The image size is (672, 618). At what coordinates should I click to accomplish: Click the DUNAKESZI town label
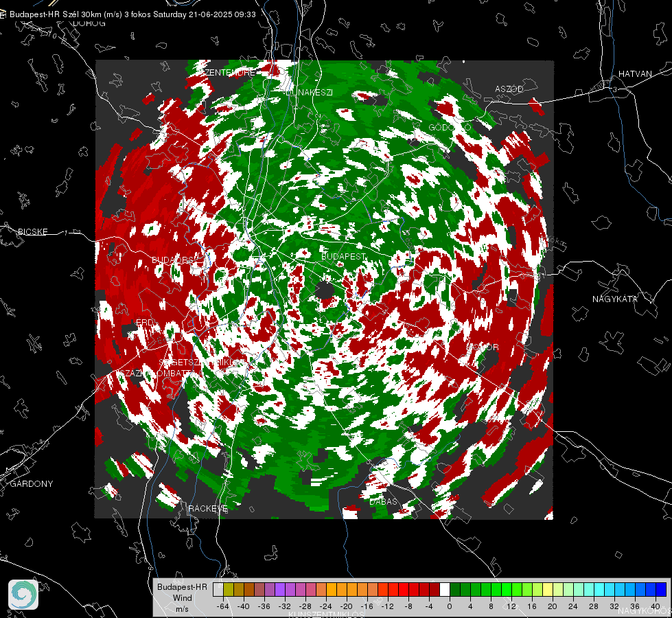click(x=309, y=92)
